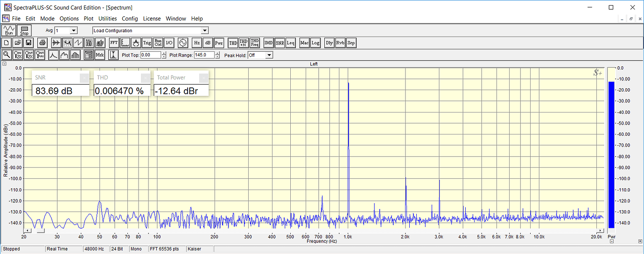Click the Run button
Viewport: 644px width, 254px height.
(9, 31)
